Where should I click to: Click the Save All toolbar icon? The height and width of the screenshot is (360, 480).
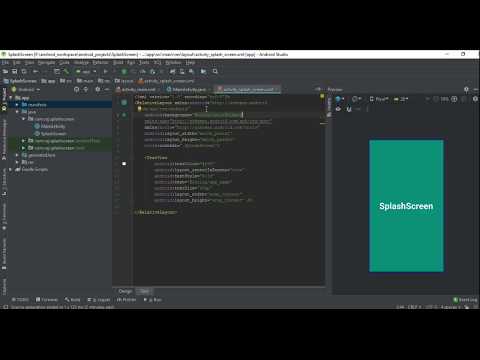[x=15, y=71]
